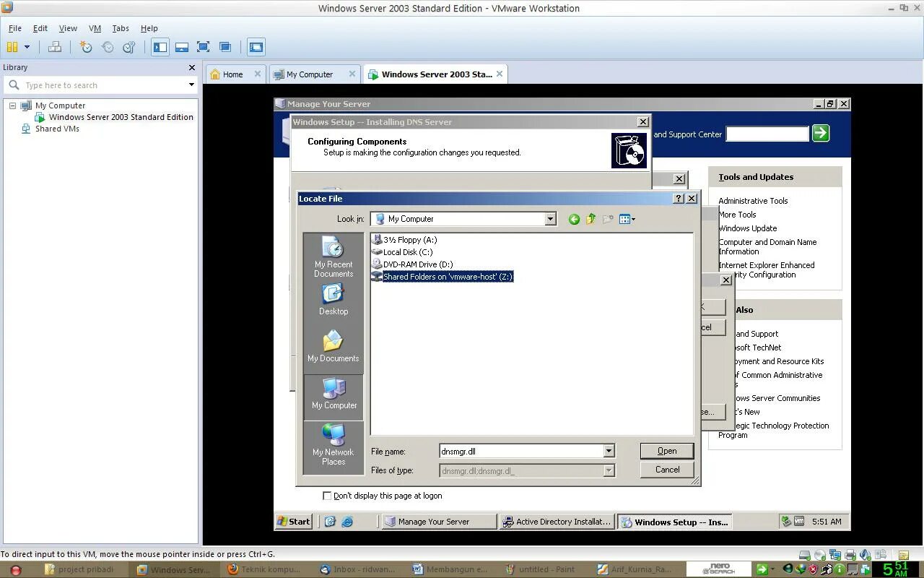
Task: Click Windows Update link in Manage Your Server
Action: click(x=747, y=228)
